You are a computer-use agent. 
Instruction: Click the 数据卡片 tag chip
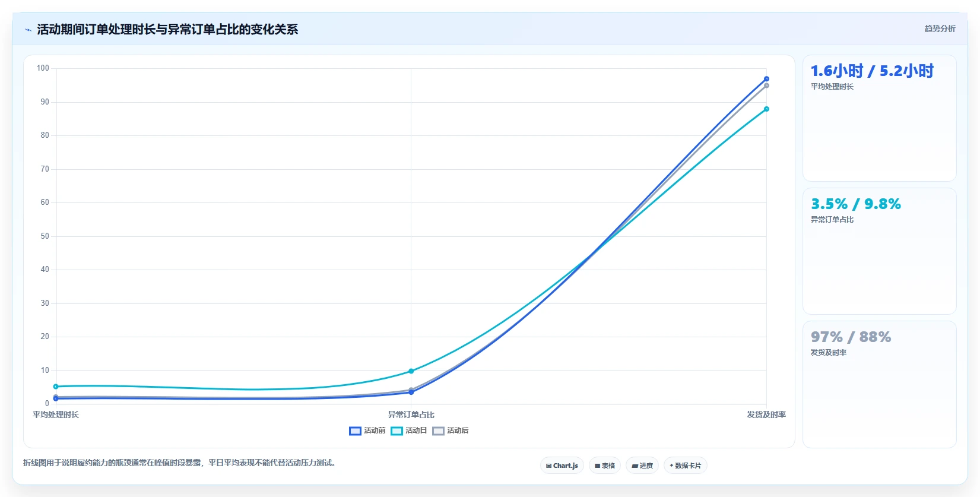click(686, 466)
